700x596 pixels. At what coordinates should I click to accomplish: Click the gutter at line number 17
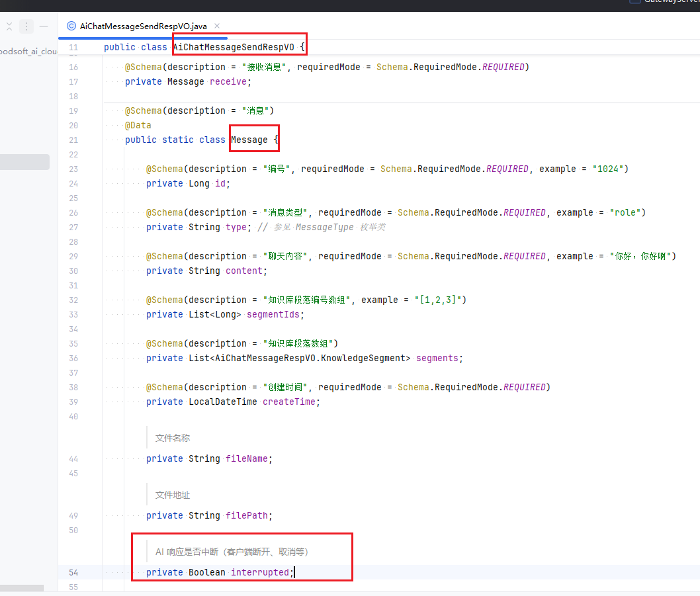pyautogui.click(x=73, y=82)
